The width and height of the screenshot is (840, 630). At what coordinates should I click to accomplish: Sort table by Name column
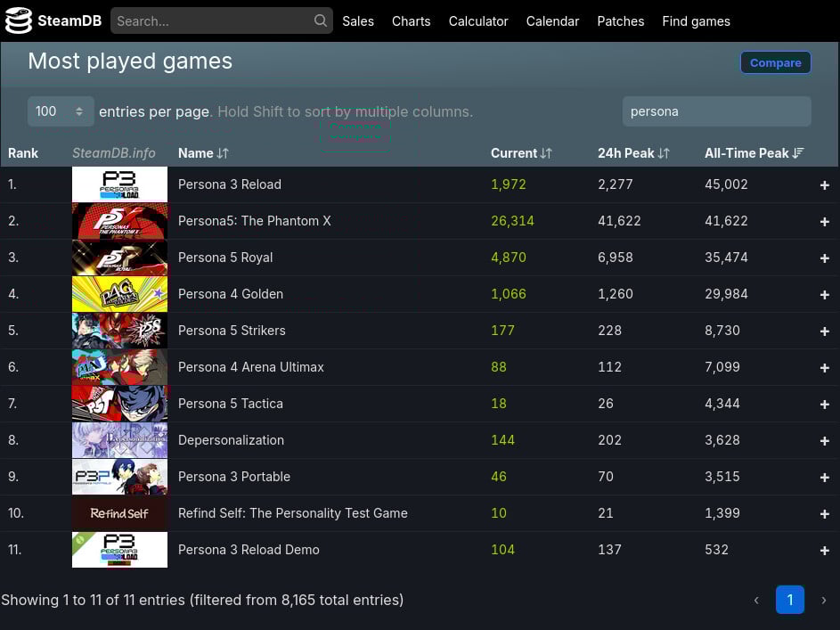203,153
